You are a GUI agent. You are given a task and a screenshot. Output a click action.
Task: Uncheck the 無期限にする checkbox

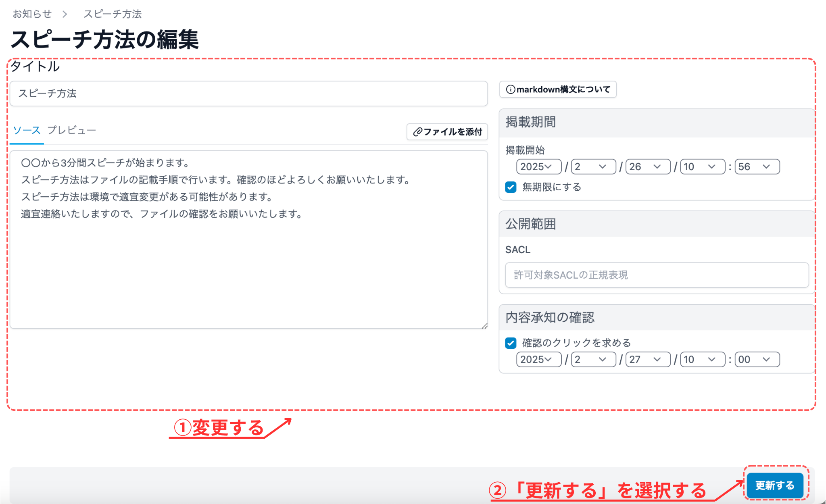(x=511, y=187)
